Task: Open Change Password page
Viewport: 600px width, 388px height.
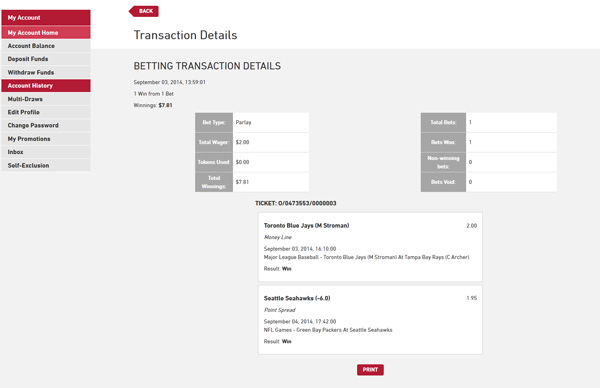Action: pos(46,126)
